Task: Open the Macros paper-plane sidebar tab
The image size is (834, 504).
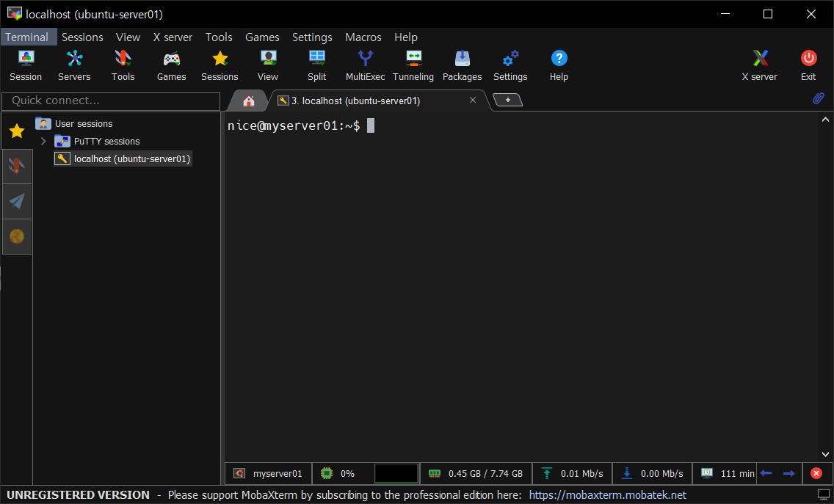Action: (x=17, y=202)
